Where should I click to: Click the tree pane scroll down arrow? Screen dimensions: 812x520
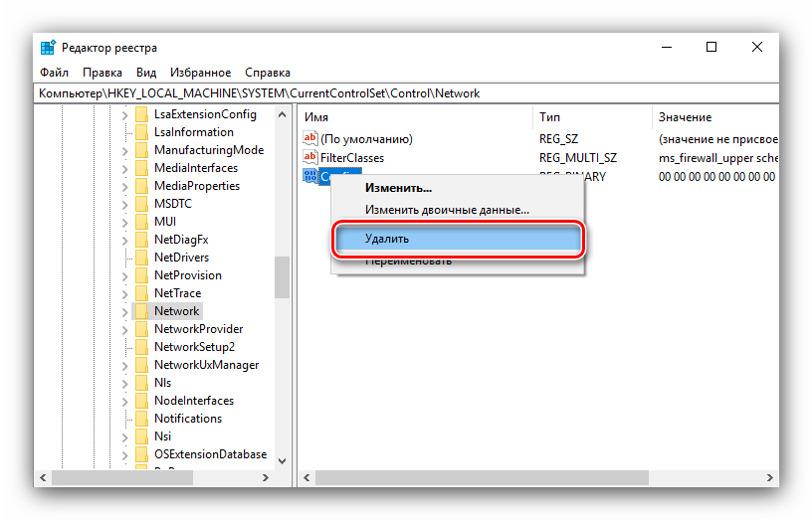[x=282, y=460]
